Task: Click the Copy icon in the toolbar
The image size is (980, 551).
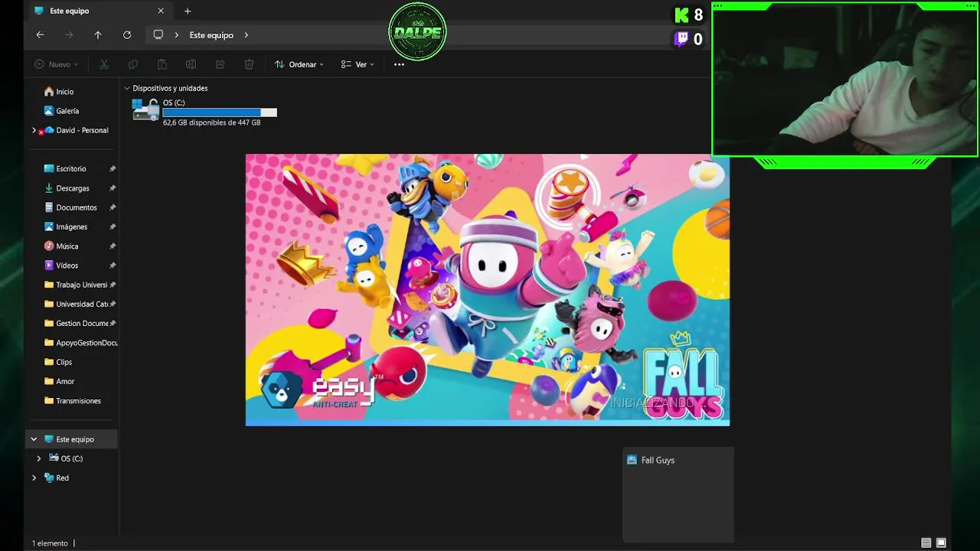Action: (x=133, y=64)
